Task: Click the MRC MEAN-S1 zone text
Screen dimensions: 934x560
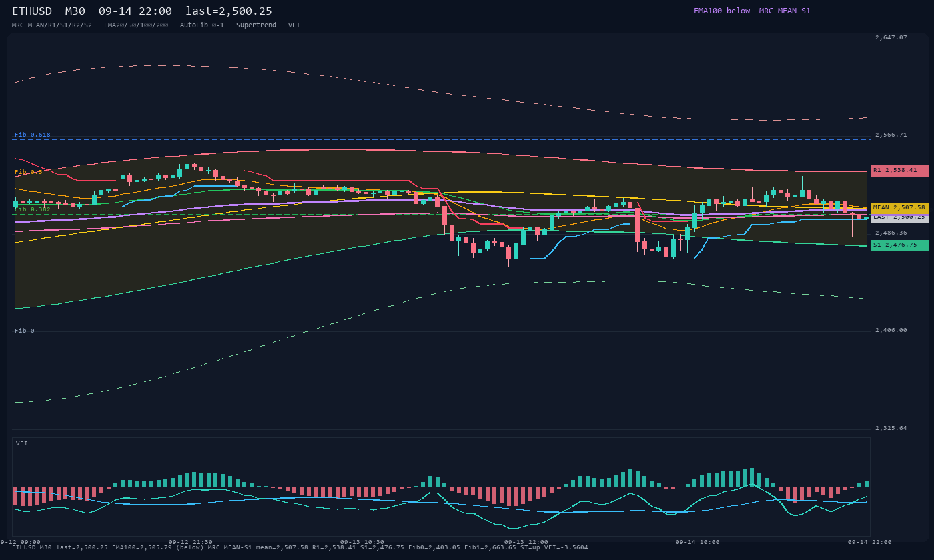Action: [785, 11]
